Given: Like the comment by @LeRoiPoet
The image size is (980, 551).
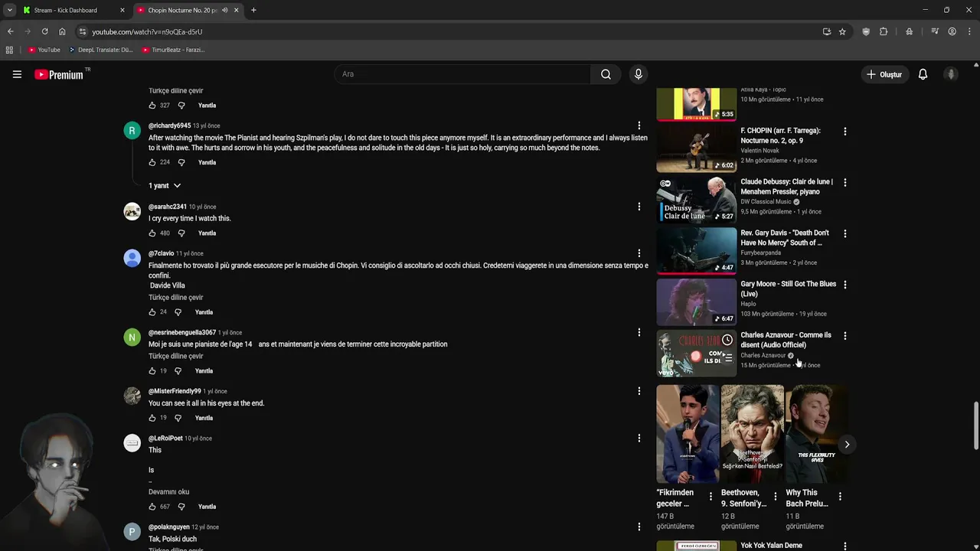Looking at the screenshot, I should click(x=152, y=507).
